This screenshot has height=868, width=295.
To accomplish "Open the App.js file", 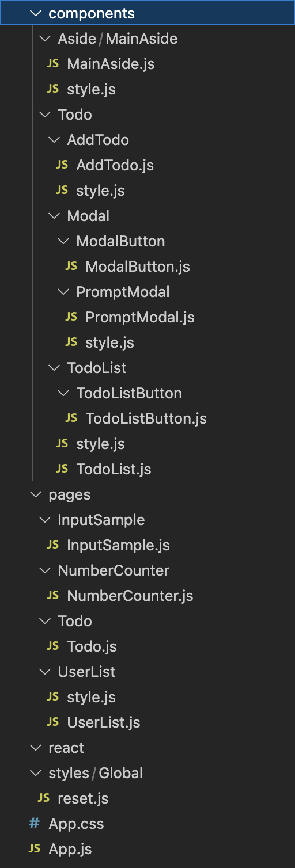I will point(70,849).
